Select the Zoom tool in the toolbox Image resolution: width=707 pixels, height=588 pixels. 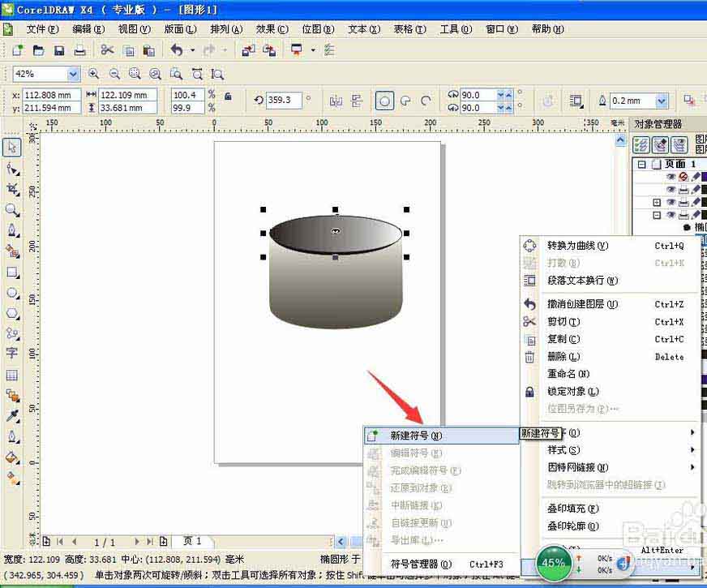coord(12,210)
